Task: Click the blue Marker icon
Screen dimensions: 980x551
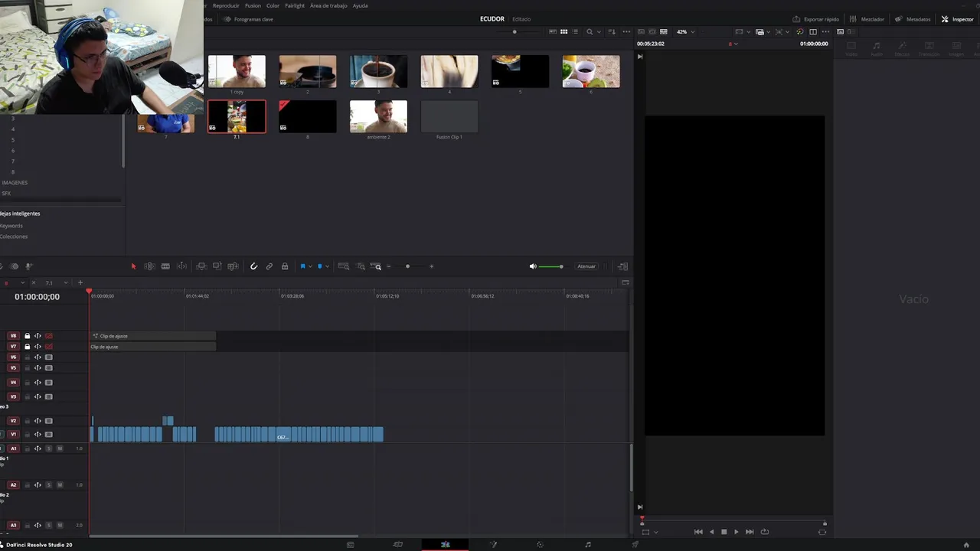Action: coord(319,266)
